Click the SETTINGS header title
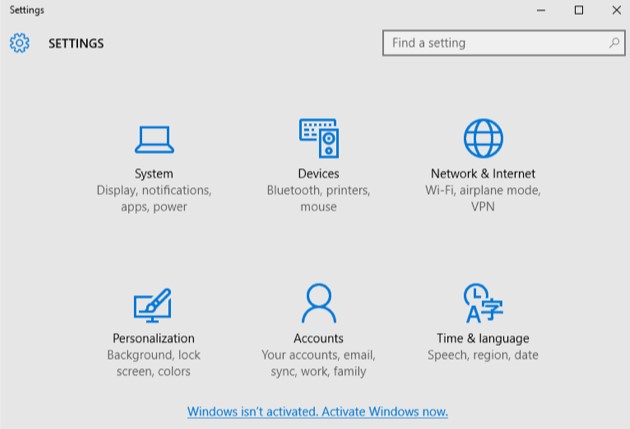630x429 pixels. [76, 43]
